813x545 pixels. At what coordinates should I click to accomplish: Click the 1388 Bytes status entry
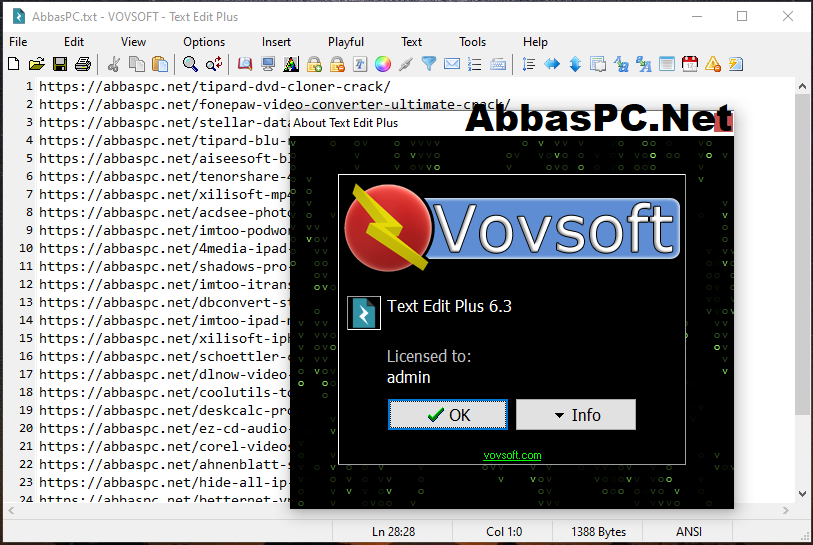coord(598,532)
